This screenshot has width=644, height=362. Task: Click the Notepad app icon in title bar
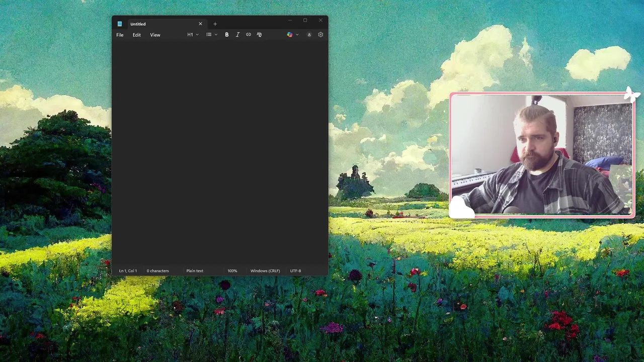coord(120,24)
